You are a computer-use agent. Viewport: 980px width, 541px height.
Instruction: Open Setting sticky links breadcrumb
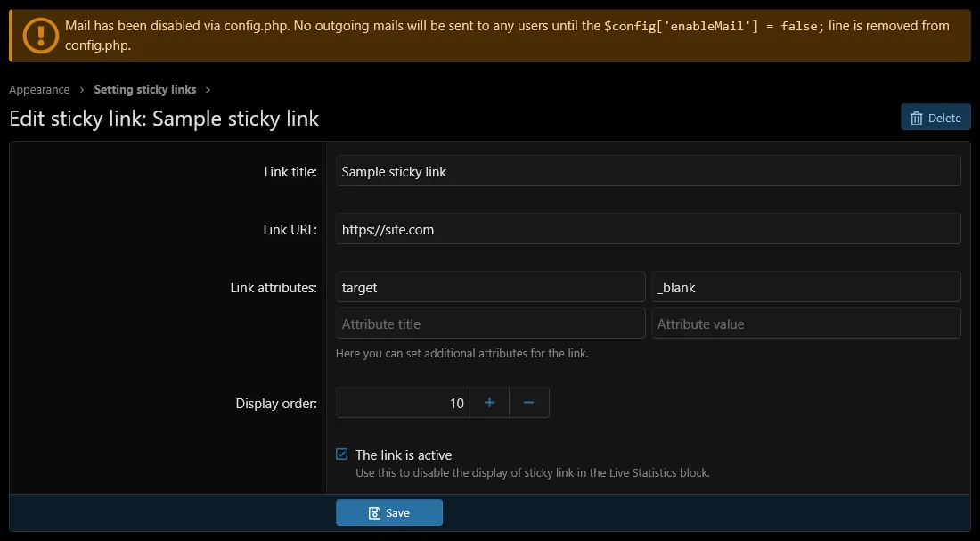click(144, 89)
